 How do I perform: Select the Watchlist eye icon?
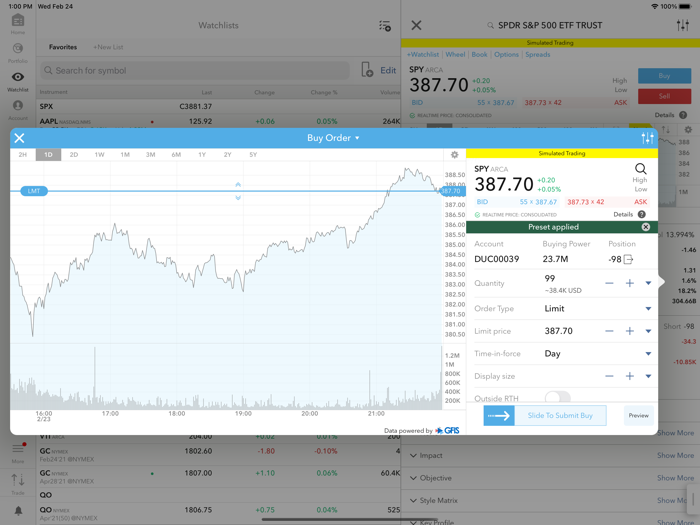pyautogui.click(x=18, y=77)
